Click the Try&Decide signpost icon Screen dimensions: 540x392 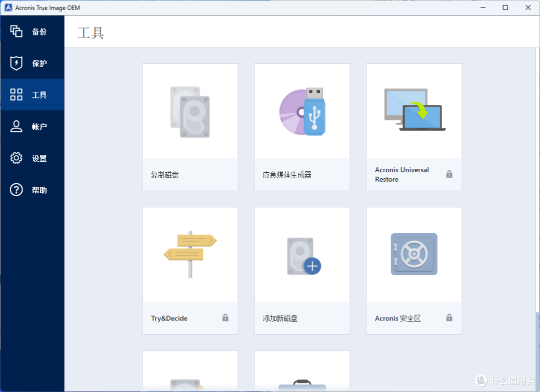pos(190,254)
